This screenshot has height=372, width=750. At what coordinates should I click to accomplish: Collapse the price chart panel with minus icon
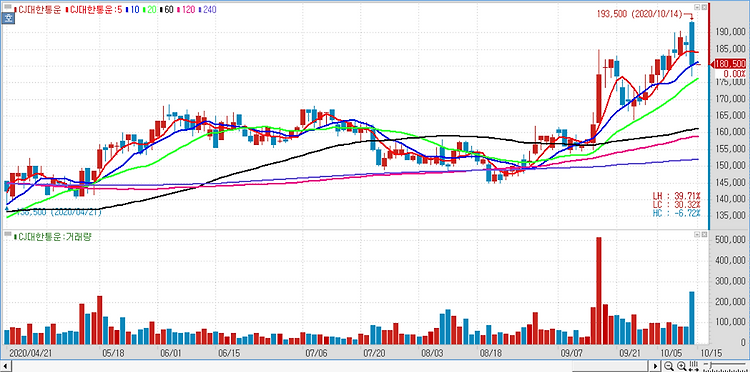[697, 7]
